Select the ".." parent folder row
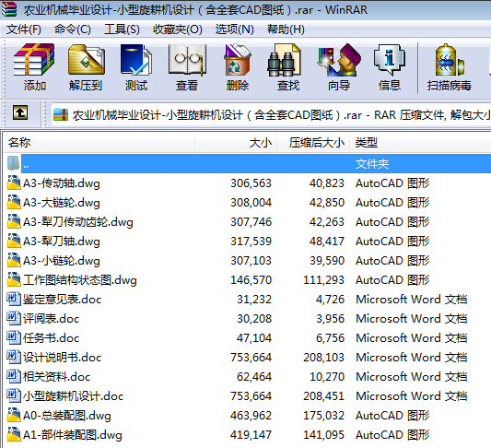Image resolution: width=491 pixels, height=448 pixels. click(256, 163)
